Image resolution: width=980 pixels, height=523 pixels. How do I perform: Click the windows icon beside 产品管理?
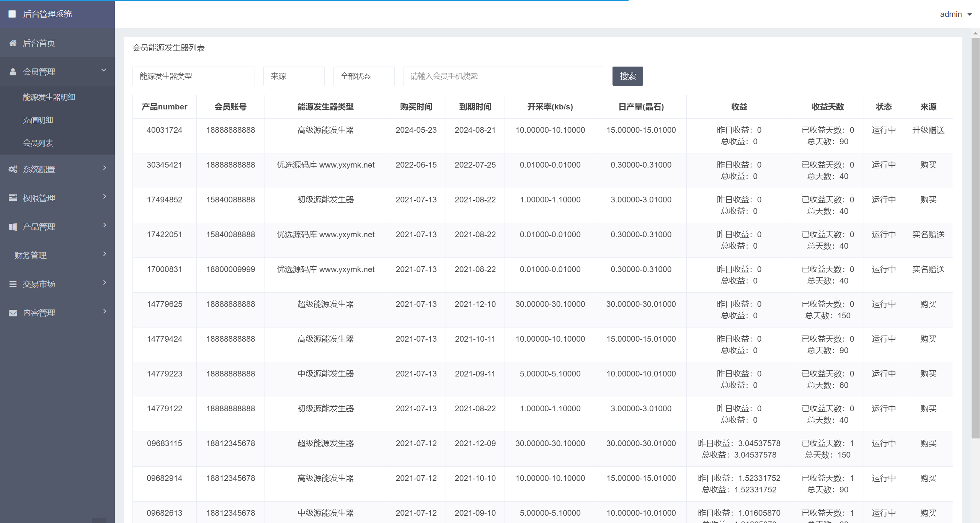point(13,227)
